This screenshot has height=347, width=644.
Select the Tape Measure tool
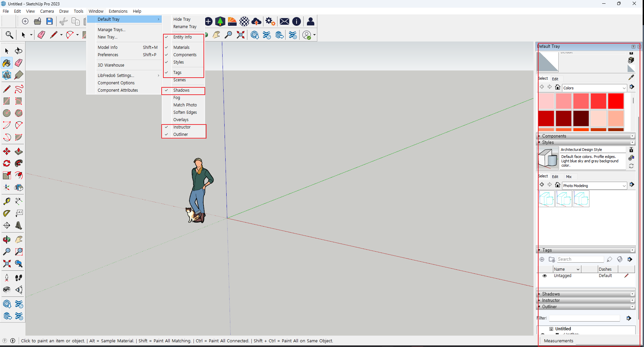(x=7, y=201)
